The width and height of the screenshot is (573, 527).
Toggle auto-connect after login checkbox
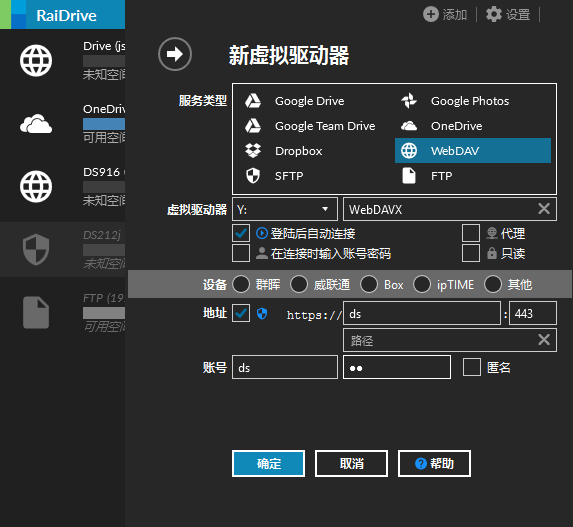pyautogui.click(x=241, y=233)
